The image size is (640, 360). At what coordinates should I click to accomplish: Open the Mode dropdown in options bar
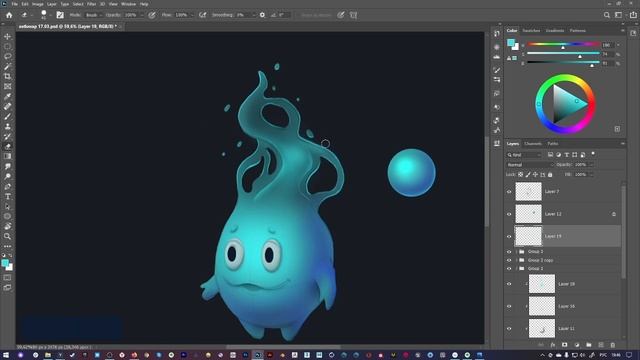pos(94,15)
